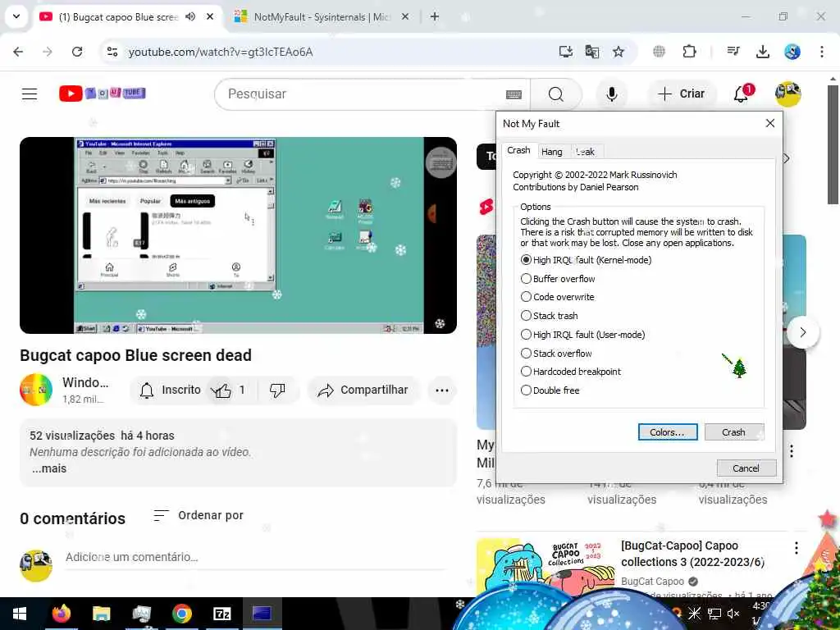Select the Stack overflow option

pos(556,353)
